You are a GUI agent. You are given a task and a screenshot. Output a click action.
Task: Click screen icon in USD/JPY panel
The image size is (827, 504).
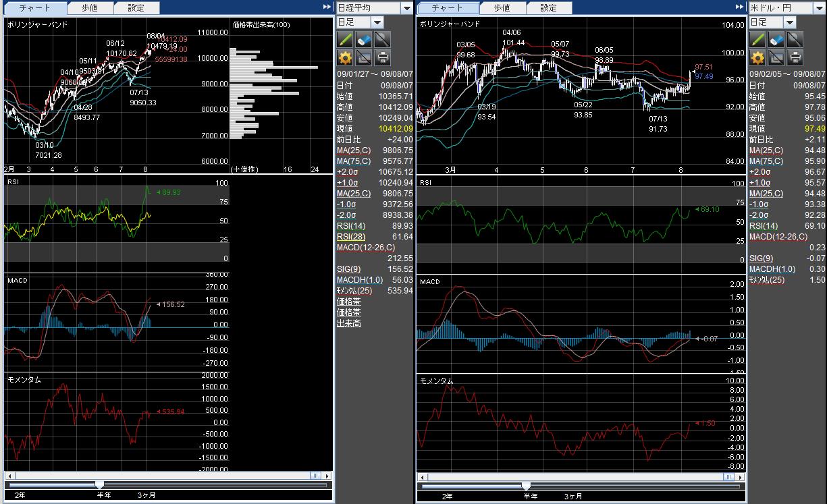pyautogui.click(x=776, y=57)
